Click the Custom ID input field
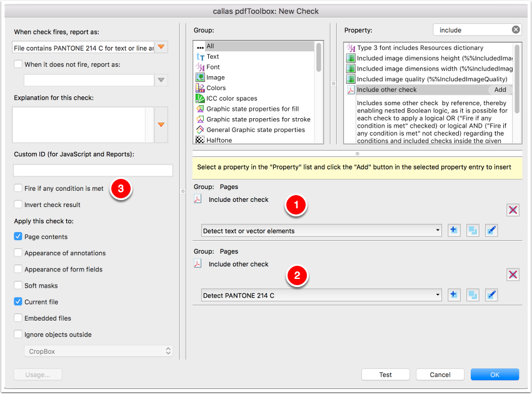The width and height of the screenshot is (532, 394). 93,170
